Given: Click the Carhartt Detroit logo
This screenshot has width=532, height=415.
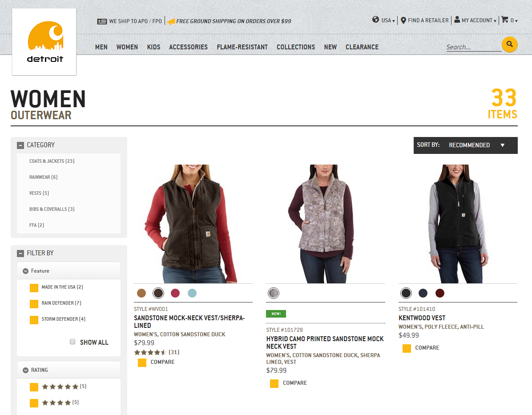Looking at the screenshot, I should point(44,42).
